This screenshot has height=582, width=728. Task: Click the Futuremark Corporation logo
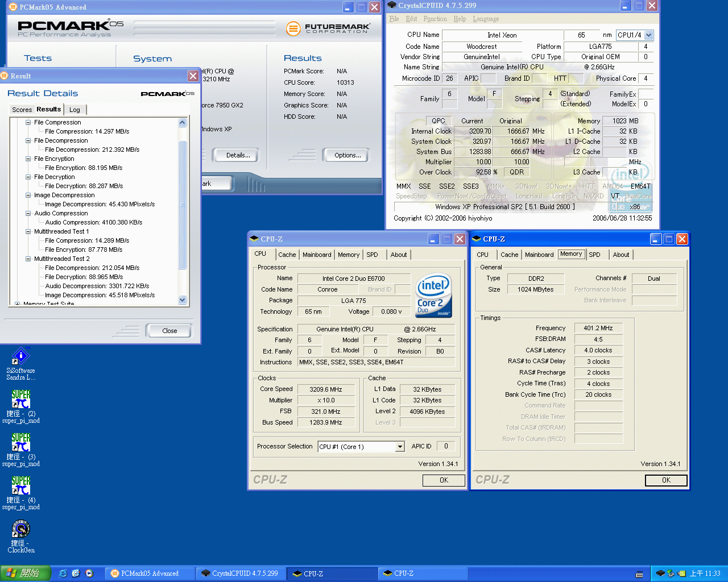328,28
